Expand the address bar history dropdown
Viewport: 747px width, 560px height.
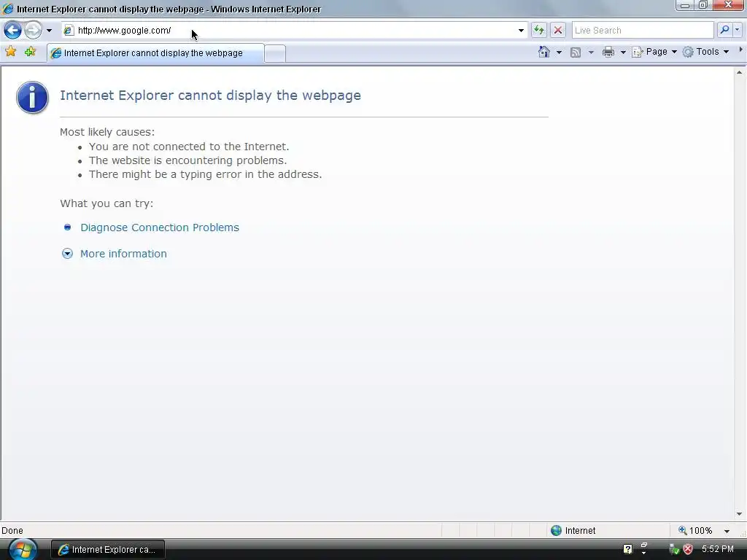click(x=521, y=31)
